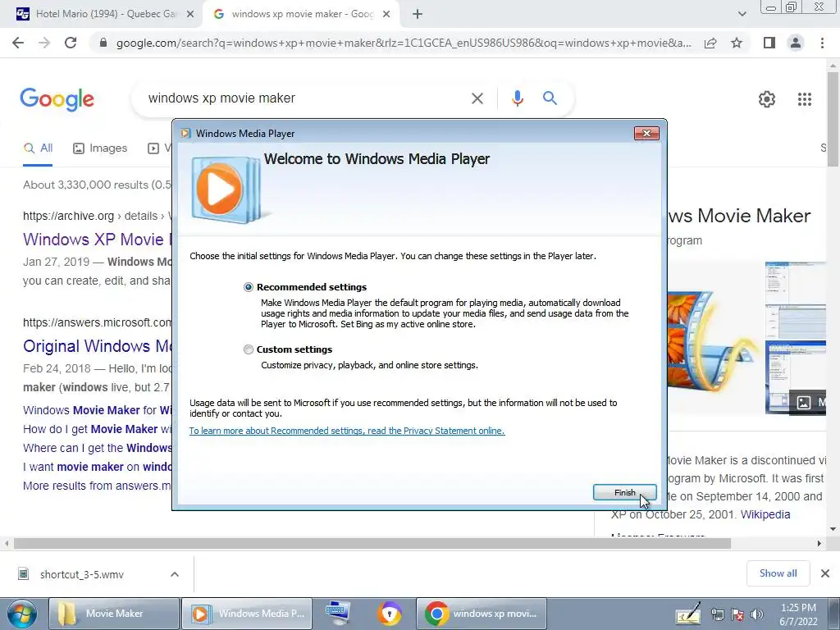The width and height of the screenshot is (840, 630).
Task: Click Show all downloads
Action: (778, 573)
